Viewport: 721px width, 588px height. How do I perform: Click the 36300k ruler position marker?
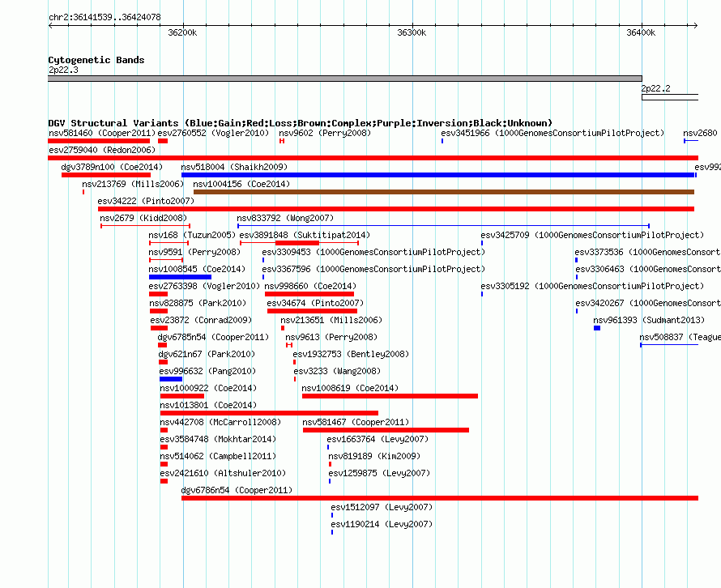click(412, 32)
